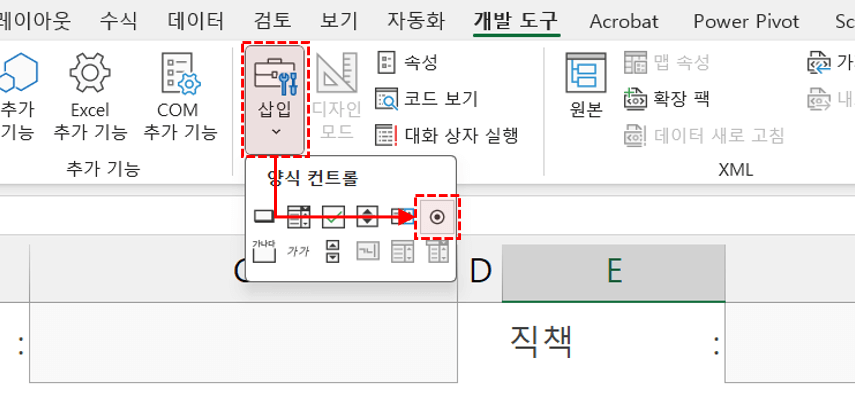Click 코드 보기 to view code
This screenshot has width=855, height=416.
pos(426,99)
